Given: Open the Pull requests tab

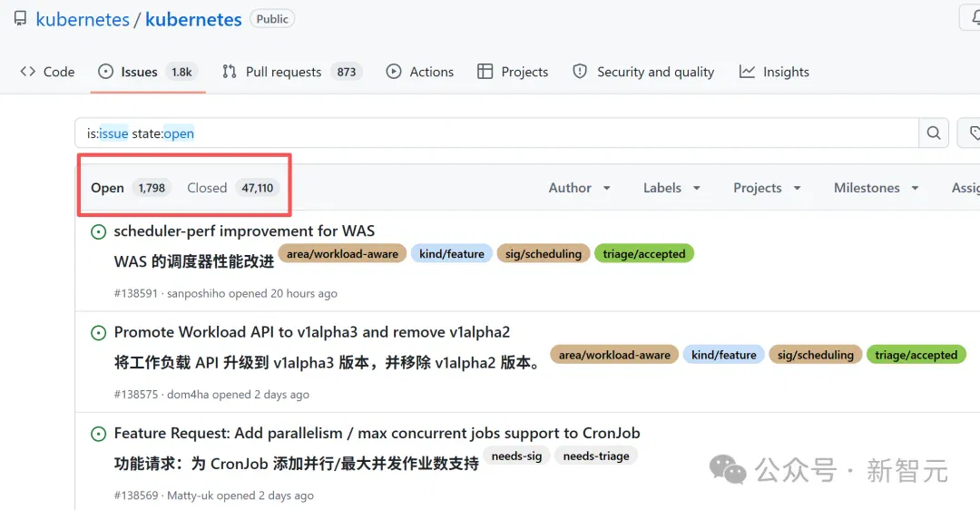Looking at the screenshot, I should point(292,72).
